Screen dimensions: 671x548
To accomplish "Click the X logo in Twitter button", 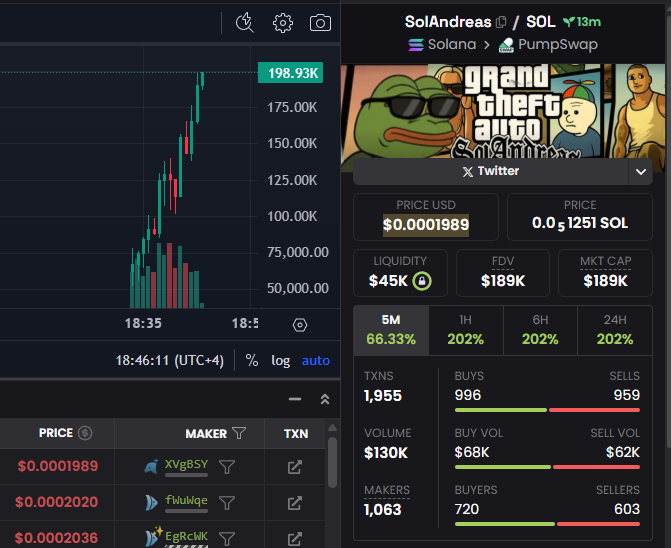I will click(x=468, y=172).
